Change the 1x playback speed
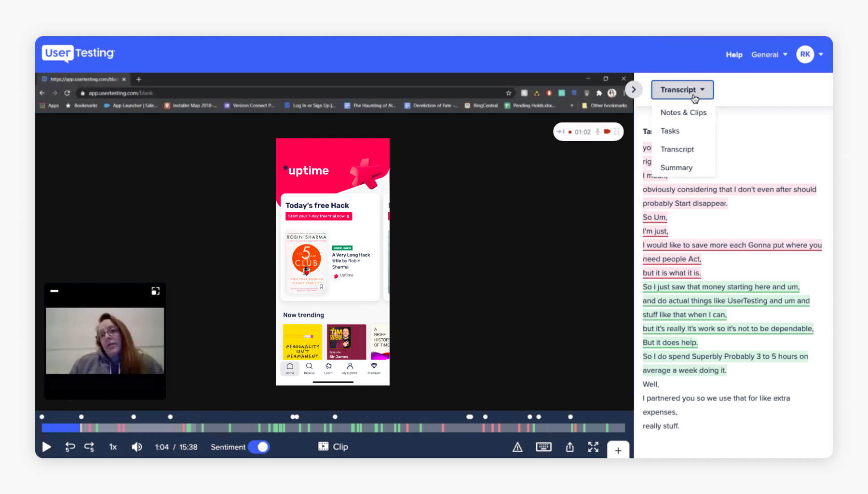Viewport: 868px width, 494px height. pyautogui.click(x=113, y=447)
